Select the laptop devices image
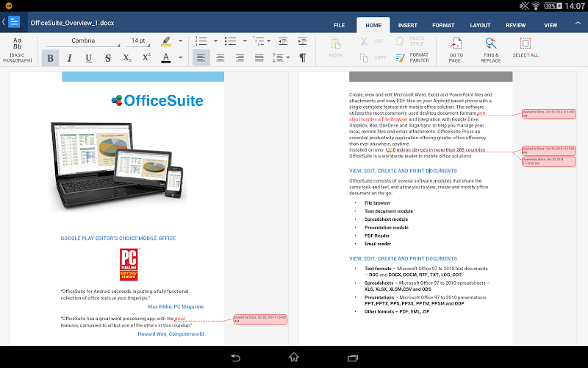The height and width of the screenshot is (368, 588). [x=118, y=165]
